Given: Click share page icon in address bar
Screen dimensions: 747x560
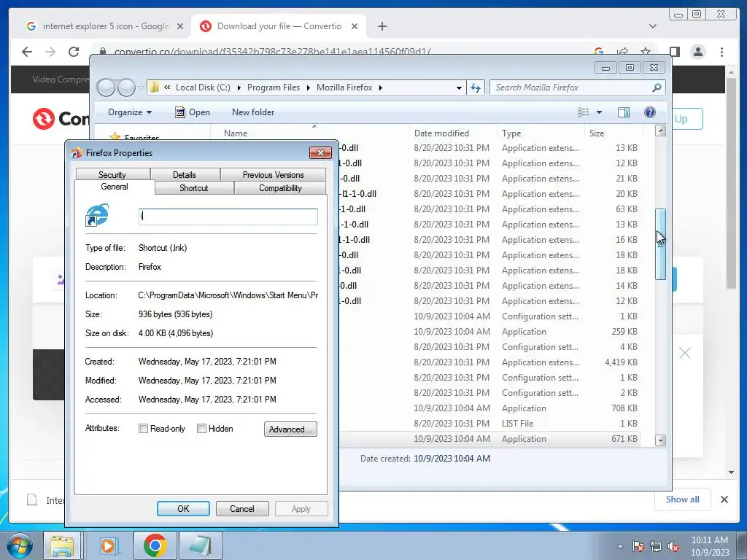Looking at the screenshot, I should pyautogui.click(x=622, y=52).
